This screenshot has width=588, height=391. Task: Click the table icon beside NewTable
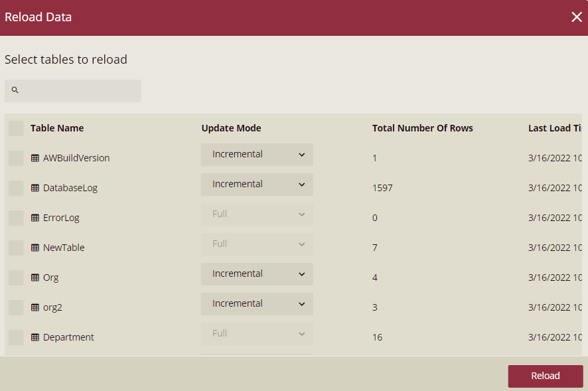(x=34, y=248)
